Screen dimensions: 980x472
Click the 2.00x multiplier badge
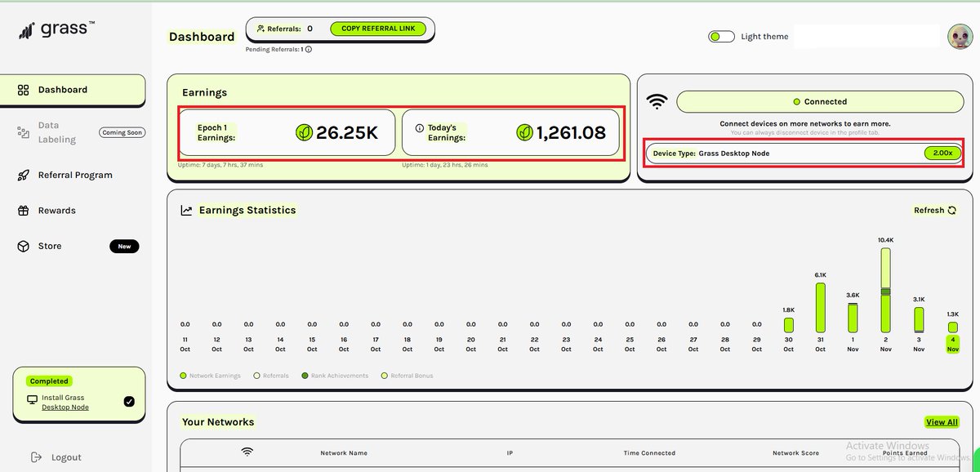pos(942,153)
